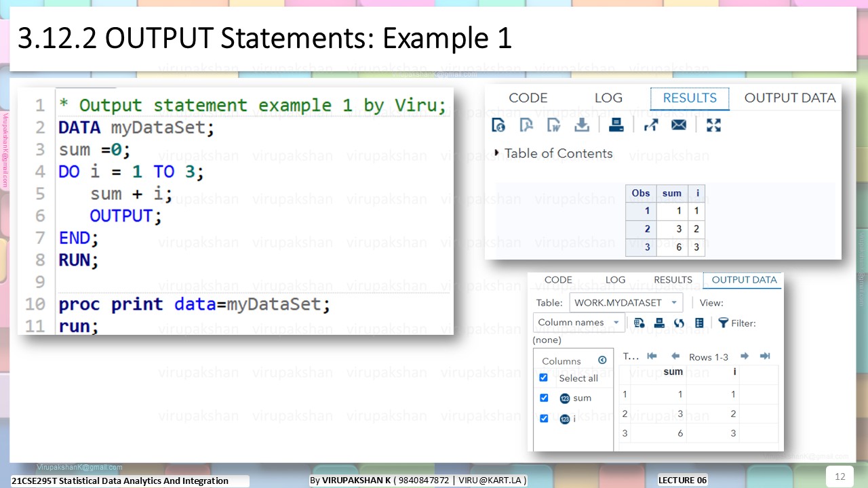Click the 'Rows 1-3' label

709,357
